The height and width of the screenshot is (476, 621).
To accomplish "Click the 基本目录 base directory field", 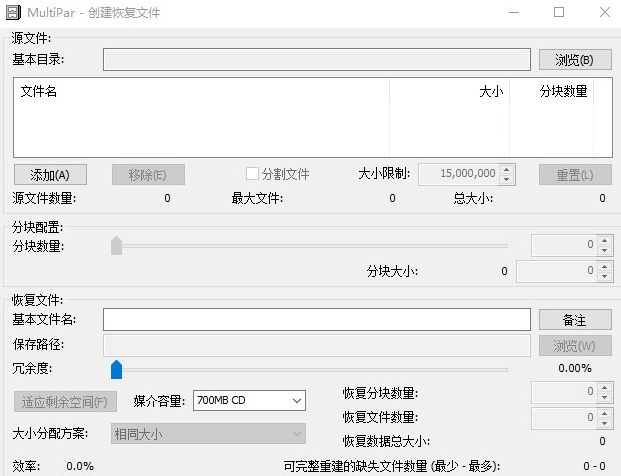I will (317, 60).
